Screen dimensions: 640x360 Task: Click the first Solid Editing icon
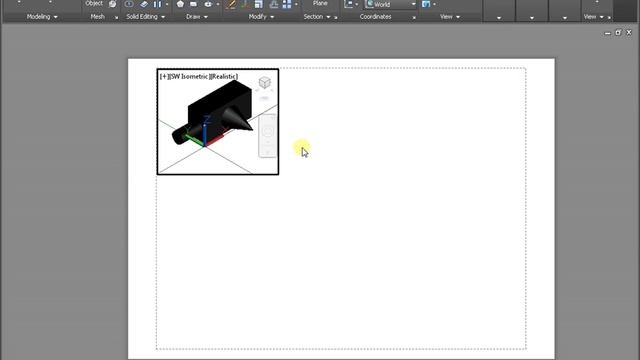(129, 4)
